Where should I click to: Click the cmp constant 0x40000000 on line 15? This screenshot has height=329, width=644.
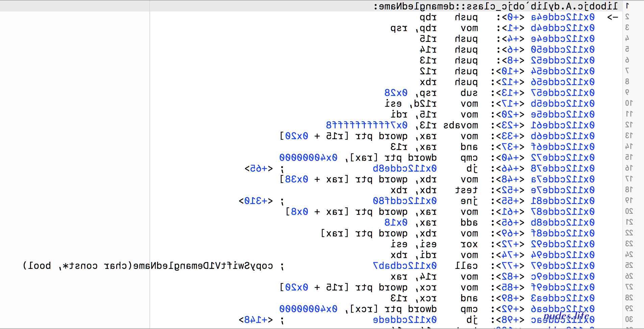308,157
